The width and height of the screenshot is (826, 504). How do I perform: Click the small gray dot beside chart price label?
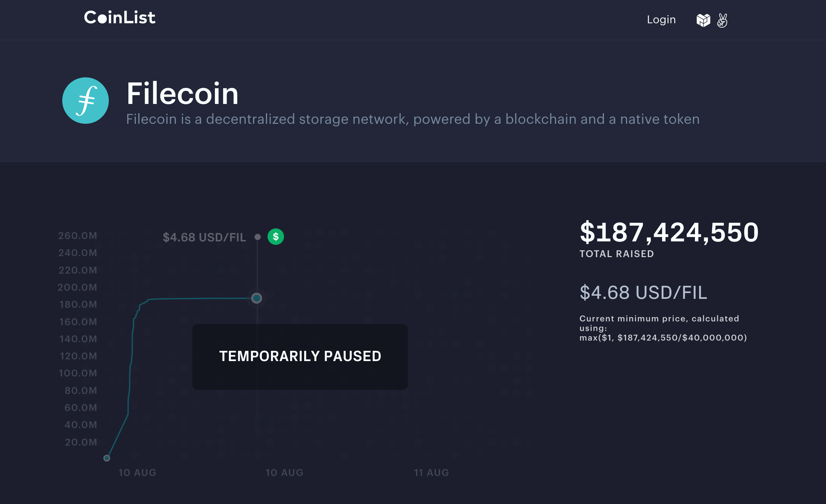[x=258, y=237]
